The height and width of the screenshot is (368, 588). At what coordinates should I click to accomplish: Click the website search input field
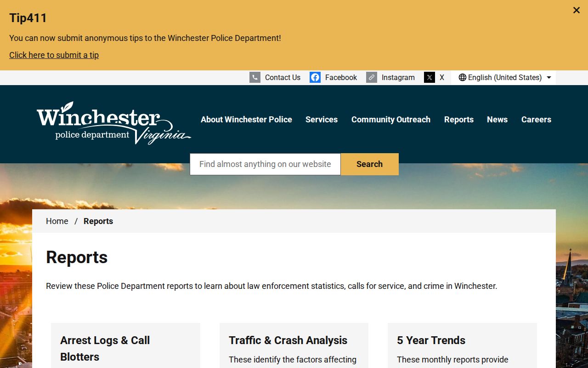point(266,164)
